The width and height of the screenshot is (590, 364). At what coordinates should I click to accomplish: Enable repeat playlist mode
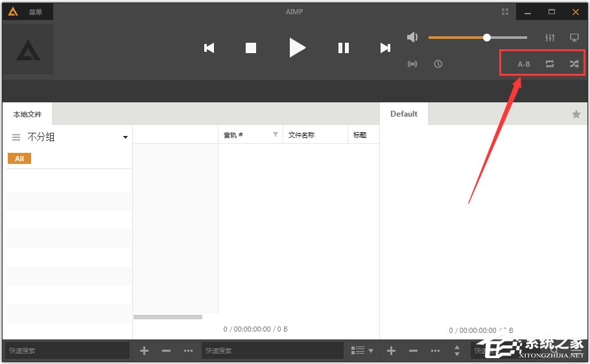point(550,64)
